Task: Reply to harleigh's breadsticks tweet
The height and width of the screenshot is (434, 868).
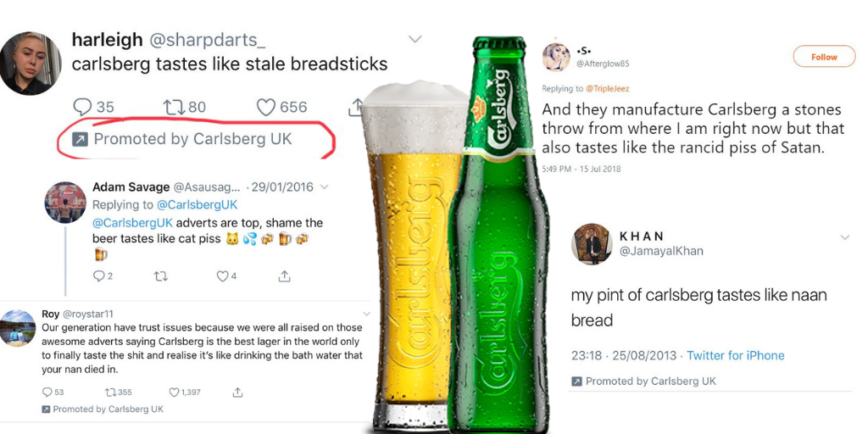Action: 82,108
